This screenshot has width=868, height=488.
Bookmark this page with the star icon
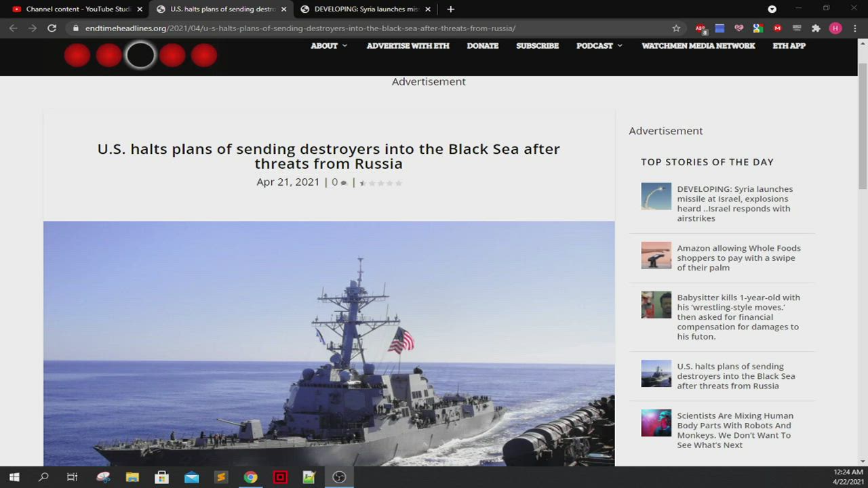coord(676,28)
